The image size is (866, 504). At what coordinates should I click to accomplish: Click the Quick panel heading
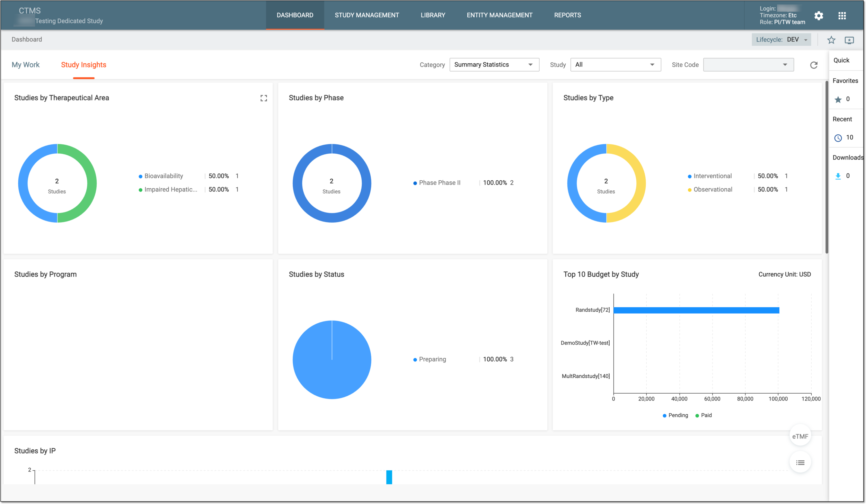click(x=841, y=60)
